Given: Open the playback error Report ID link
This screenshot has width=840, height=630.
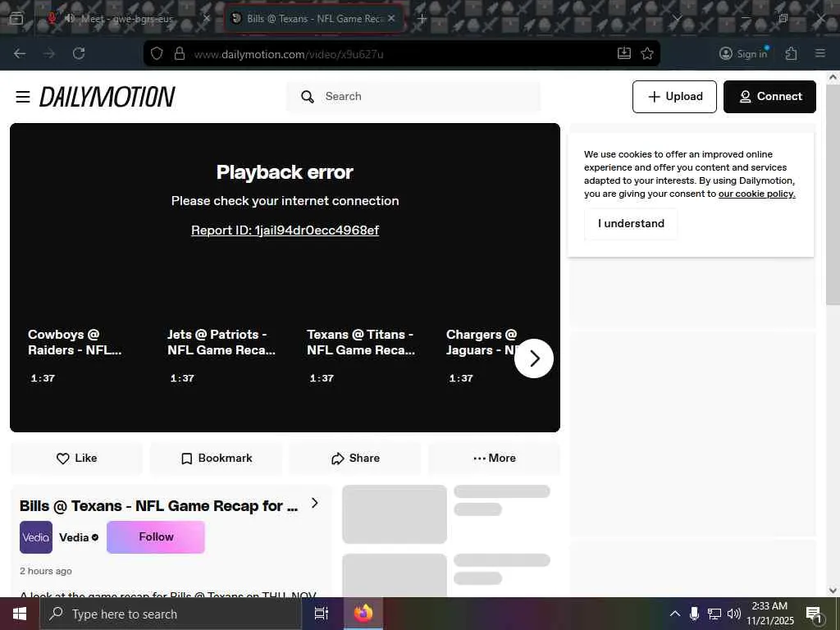Looking at the screenshot, I should point(285,231).
